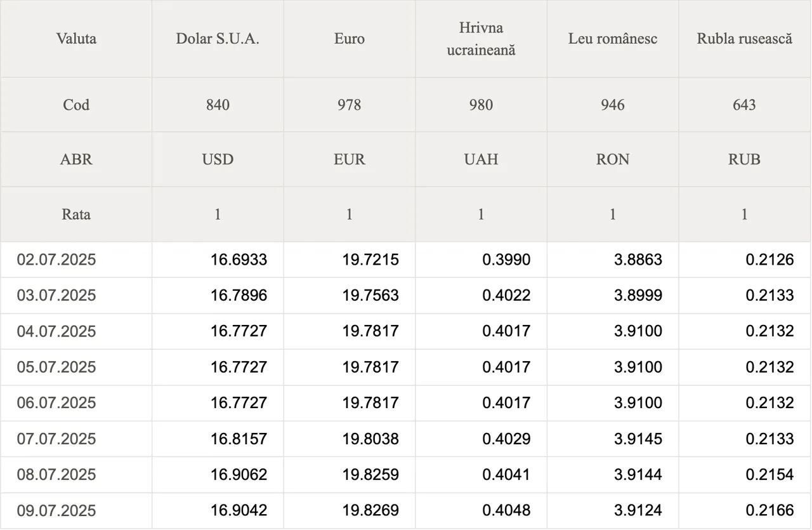
Task: Click the USD abbreviation cell
Action: (218, 159)
